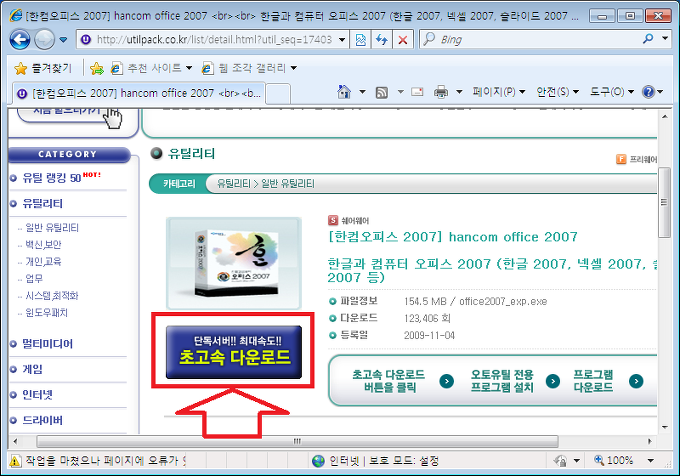Select 시스템,최적화 subcategory
Image resolution: width=680 pixels, height=476 pixels.
point(52,296)
